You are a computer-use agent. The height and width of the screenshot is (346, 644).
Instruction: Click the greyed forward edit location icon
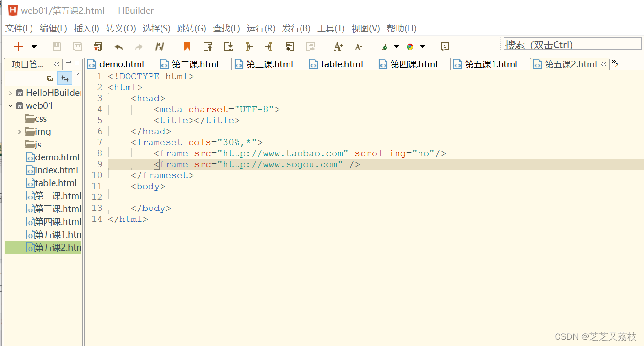(x=311, y=46)
